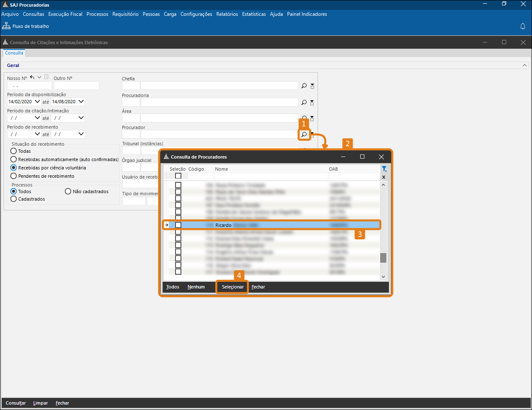532x410 pixels.
Task: Click the blue filter funnel icon
Action: [384, 169]
